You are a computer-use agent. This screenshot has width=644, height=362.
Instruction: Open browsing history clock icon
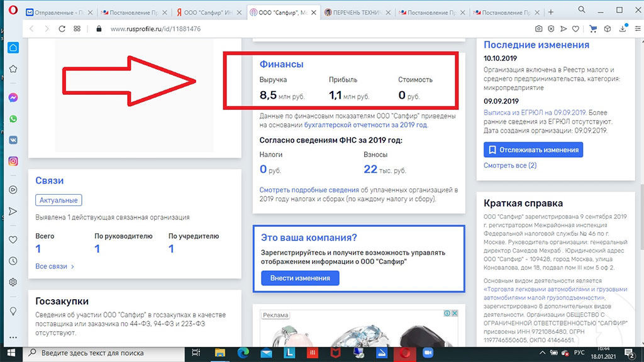pos(13,261)
